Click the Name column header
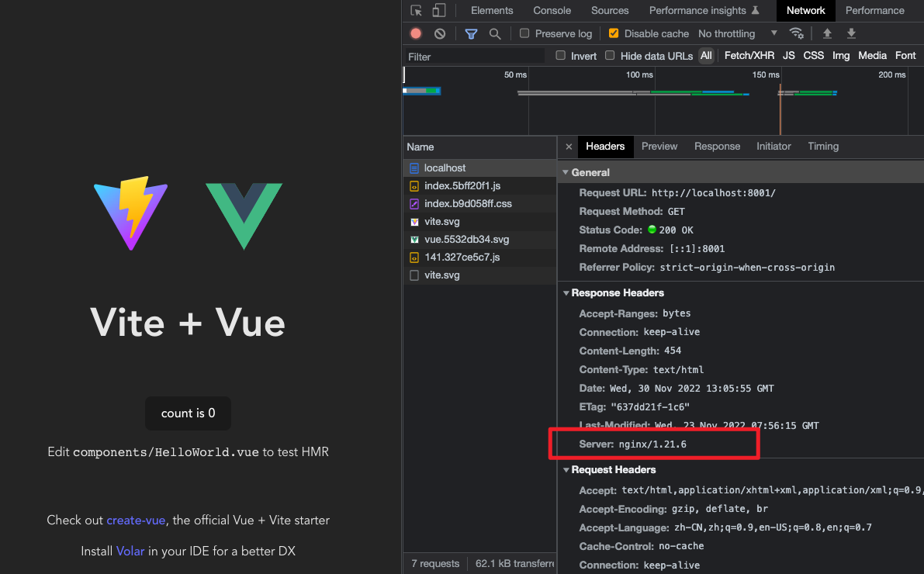The image size is (924, 574). (479, 147)
